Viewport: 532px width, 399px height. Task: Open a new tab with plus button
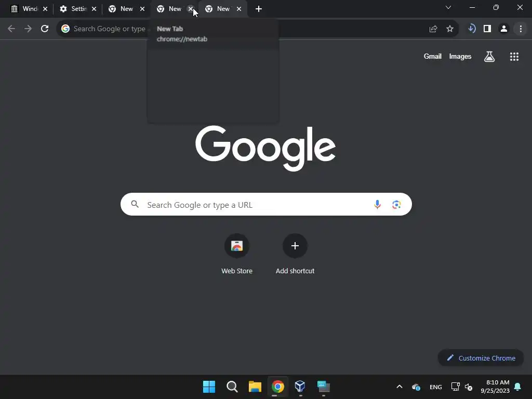(259, 9)
